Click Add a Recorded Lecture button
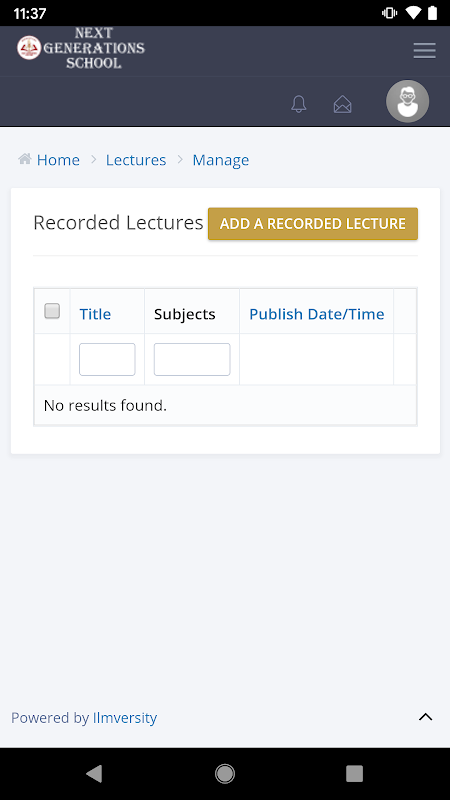 click(x=313, y=223)
